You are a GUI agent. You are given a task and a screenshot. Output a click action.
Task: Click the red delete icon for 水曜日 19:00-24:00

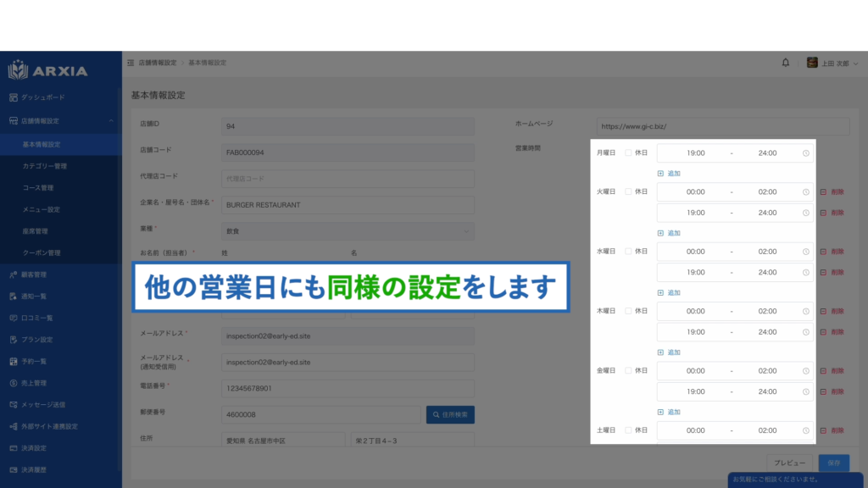click(x=823, y=272)
